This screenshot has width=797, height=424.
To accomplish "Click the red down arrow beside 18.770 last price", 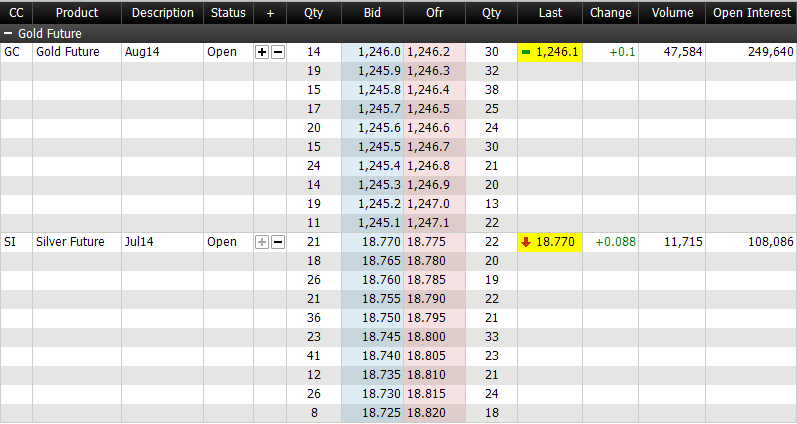I will tap(526, 242).
